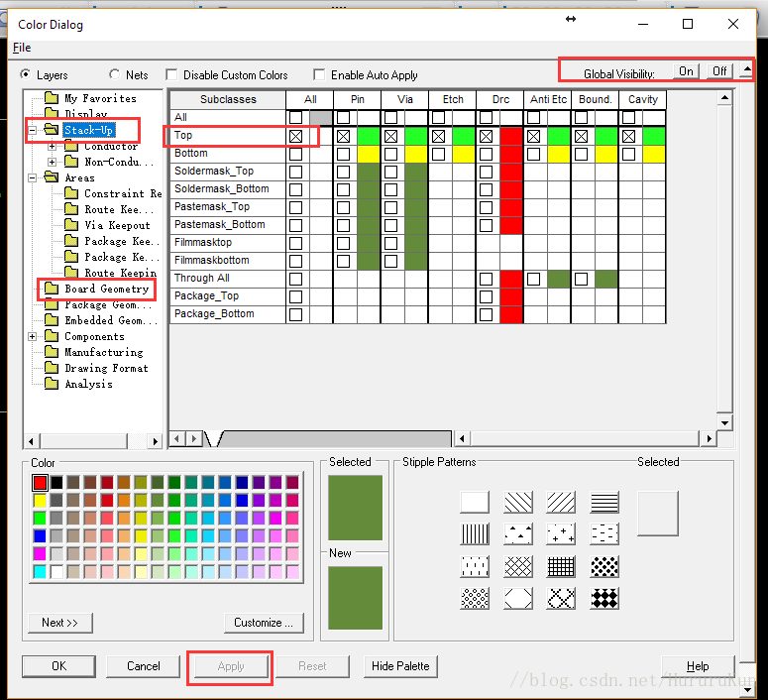This screenshot has height=700, width=768.
Task: Open the File menu
Action: pos(22,48)
